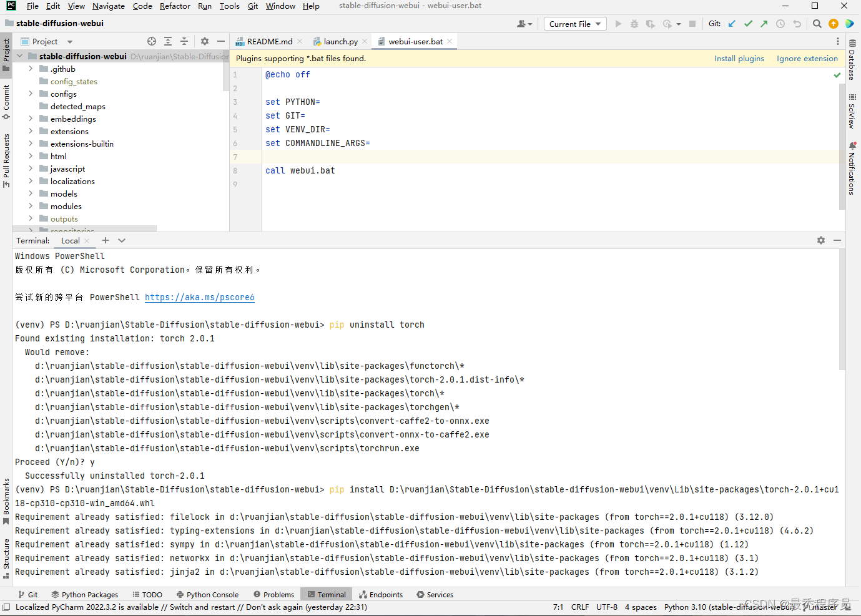Screen dimensions: 861x616
Task: Open terminal shell options dropdown arrow
Action: pos(122,240)
